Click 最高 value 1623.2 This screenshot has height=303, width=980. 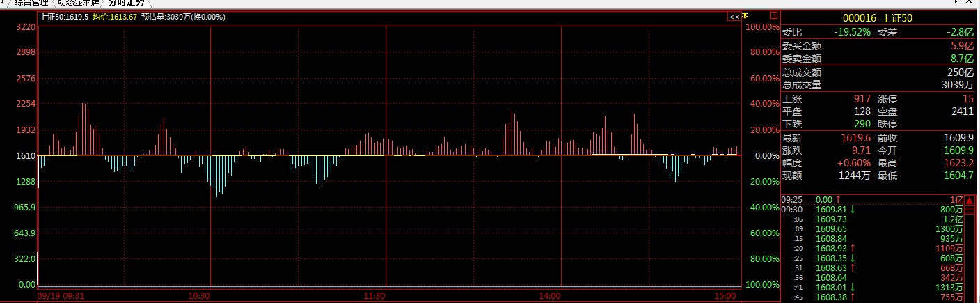click(958, 163)
